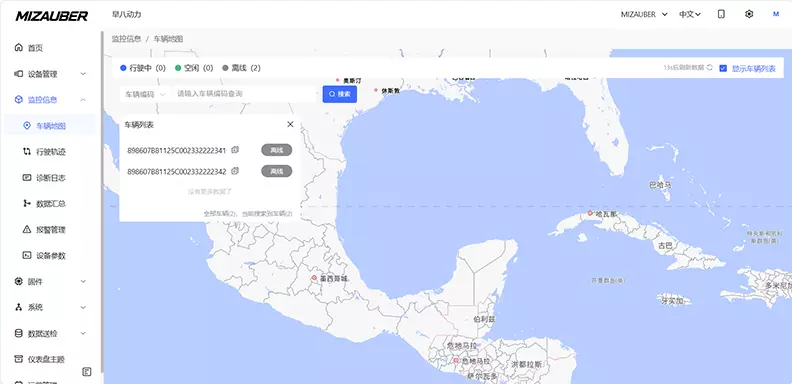Open the user avatar M
The width and height of the screenshot is (792, 384).
[x=776, y=14]
